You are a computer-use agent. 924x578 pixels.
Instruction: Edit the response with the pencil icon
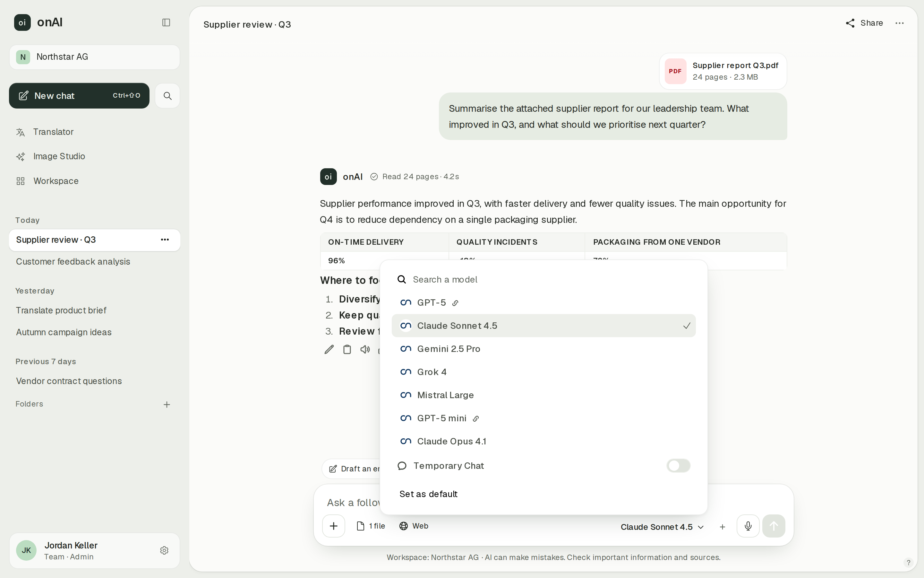(329, 349)
